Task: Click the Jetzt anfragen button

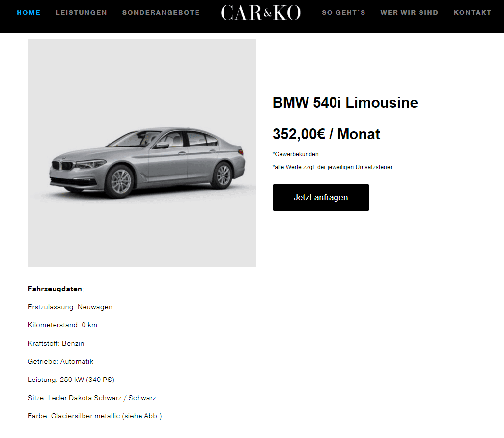Action: [321, 198]
